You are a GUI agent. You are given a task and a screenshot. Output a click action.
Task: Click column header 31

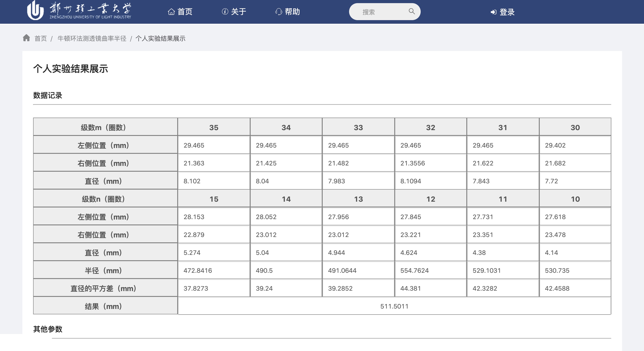pyautogui.click(x=503, y=127)
